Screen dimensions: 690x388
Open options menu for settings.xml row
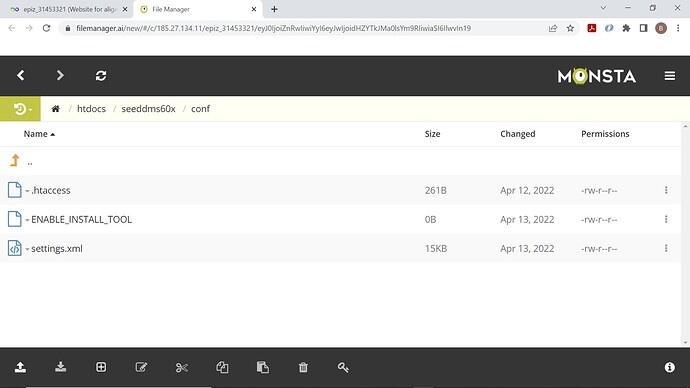coord(666,248)
